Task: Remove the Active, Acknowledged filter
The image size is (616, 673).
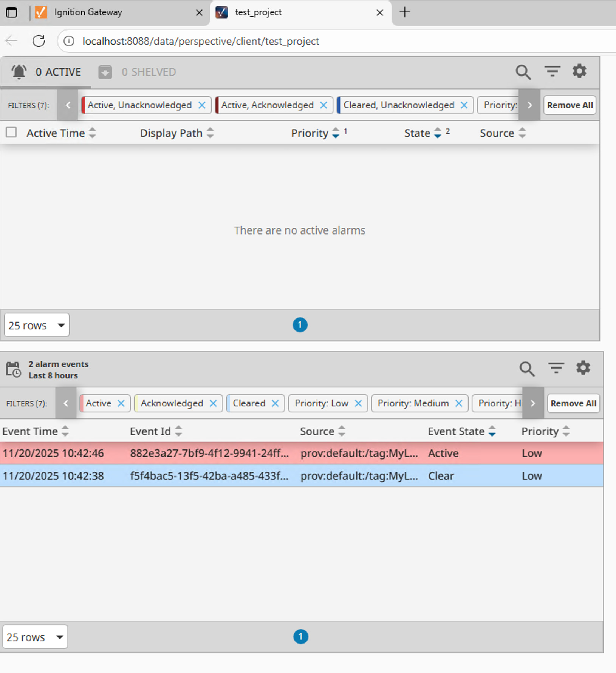Action: 323,105
